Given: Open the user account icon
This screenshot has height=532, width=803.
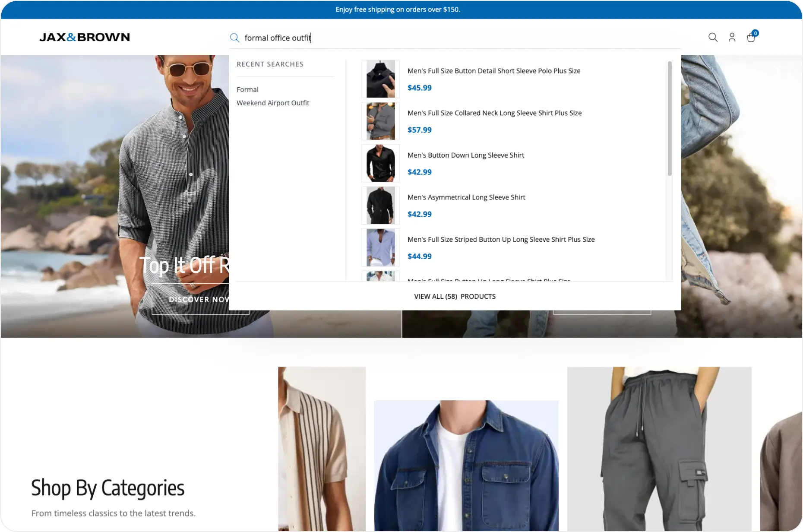Looking at the screenshot, I should (732, 38).
